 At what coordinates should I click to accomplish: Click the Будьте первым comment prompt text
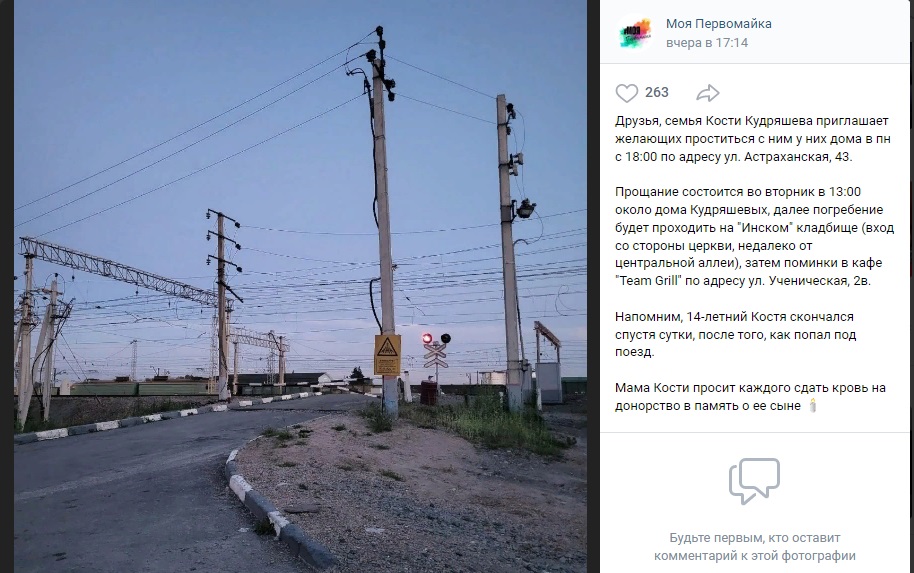pos(754,547)
